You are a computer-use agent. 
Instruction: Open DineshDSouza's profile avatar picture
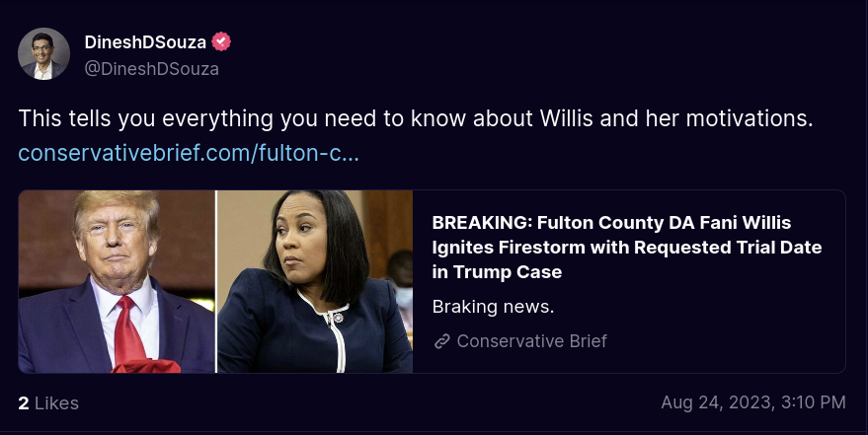click(43, 53)
